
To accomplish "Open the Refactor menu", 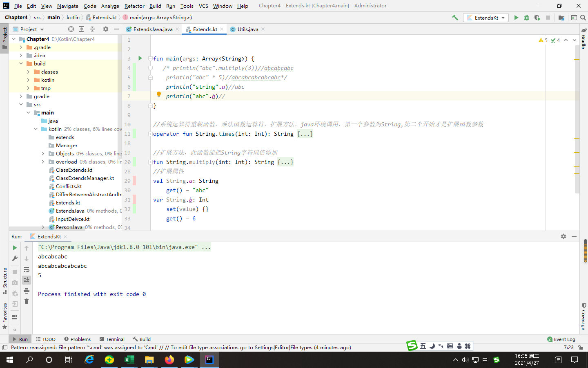I will [134, 6].
